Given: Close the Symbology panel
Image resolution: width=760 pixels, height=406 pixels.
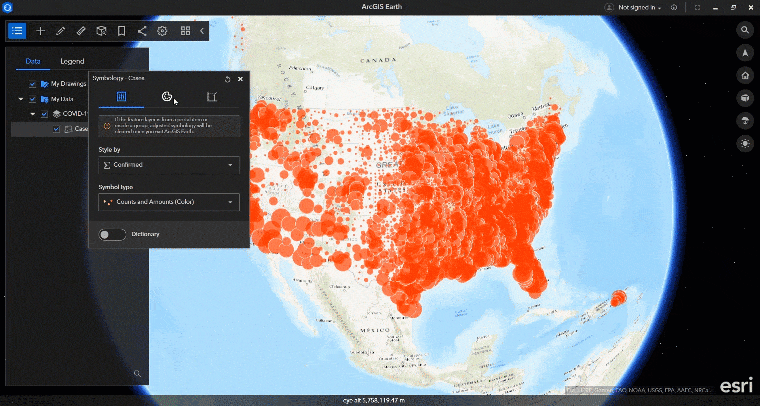Looking at the screenshot, I should pos(240,78).
